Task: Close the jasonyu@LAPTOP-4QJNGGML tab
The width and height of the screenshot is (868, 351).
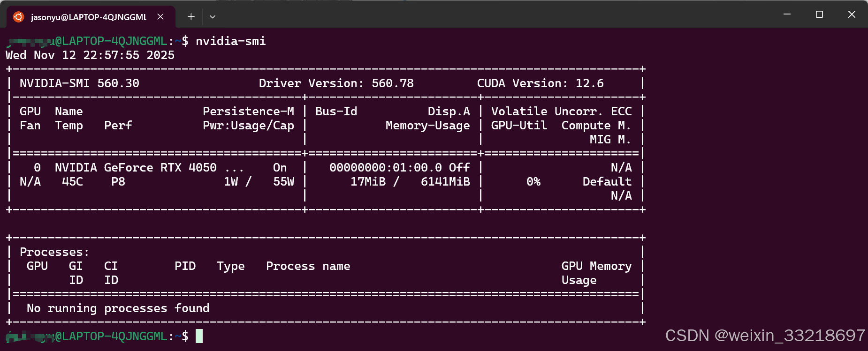Action: (x=160, y=17)
